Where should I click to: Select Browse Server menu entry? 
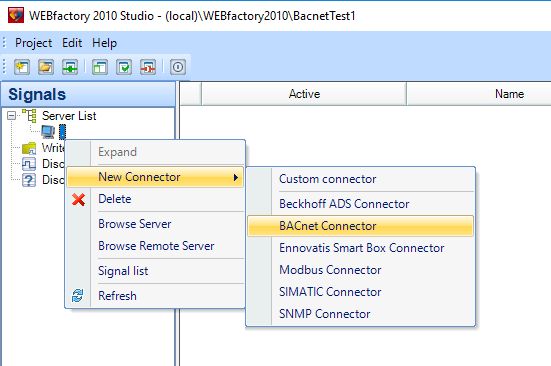tap(155, 224)
